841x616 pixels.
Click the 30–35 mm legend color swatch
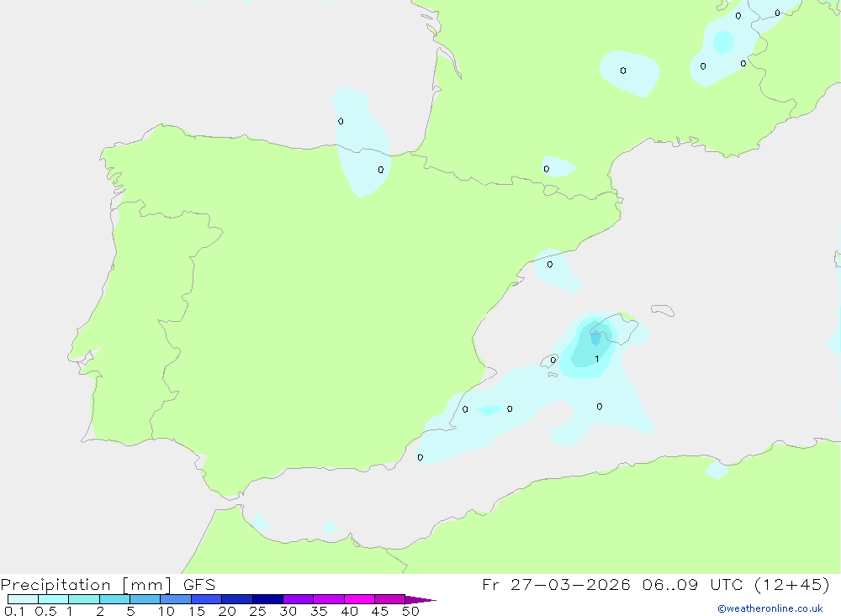pos(299,599)
